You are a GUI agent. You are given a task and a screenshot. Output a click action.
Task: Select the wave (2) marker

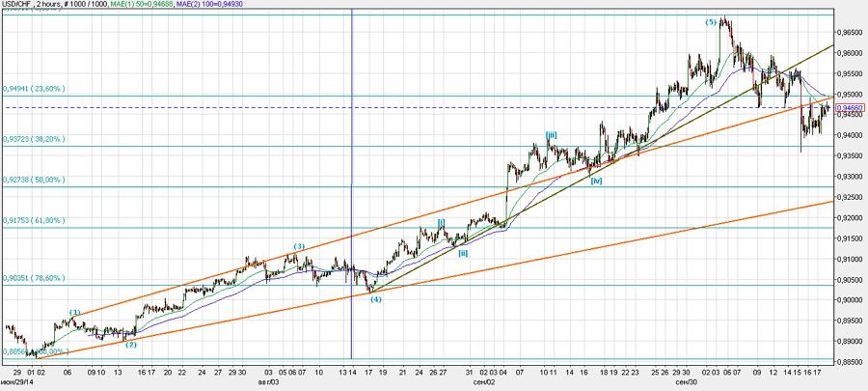(130, 345)
